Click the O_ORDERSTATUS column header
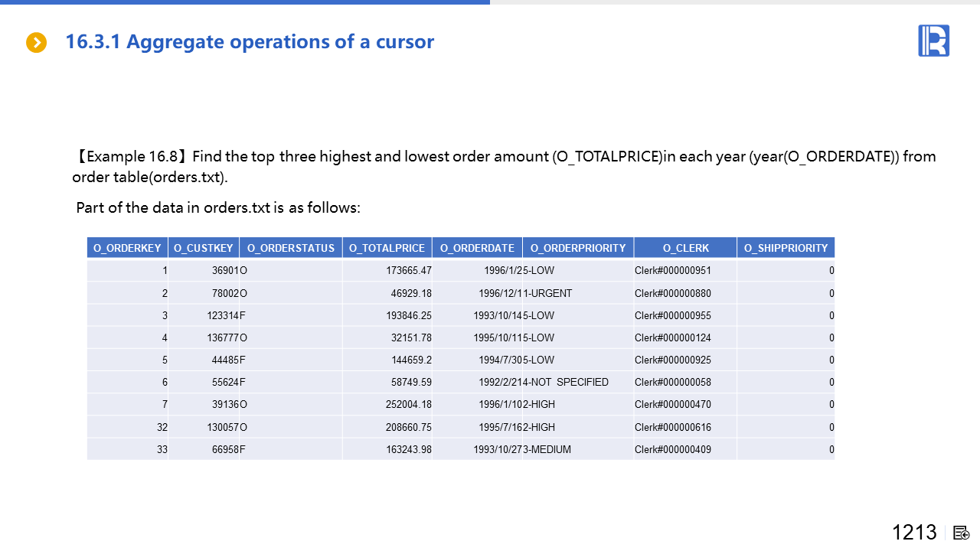The width and height of the screenshot is (980, 551). click(x=291, y=248)
